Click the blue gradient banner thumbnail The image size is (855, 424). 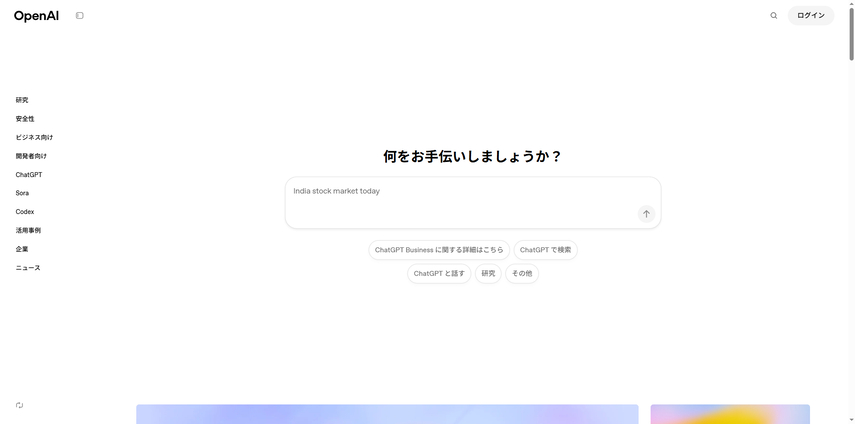387,414
